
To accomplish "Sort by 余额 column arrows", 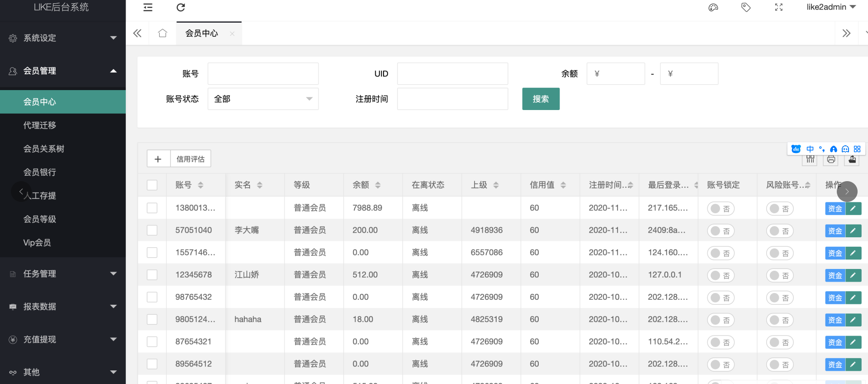I will [378, 185].
